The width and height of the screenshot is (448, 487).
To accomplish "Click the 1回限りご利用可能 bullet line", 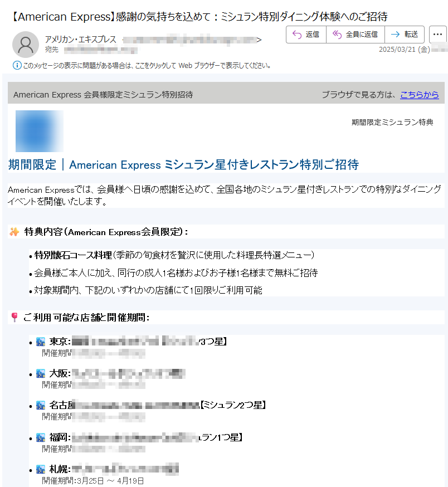I will [148, 290].
